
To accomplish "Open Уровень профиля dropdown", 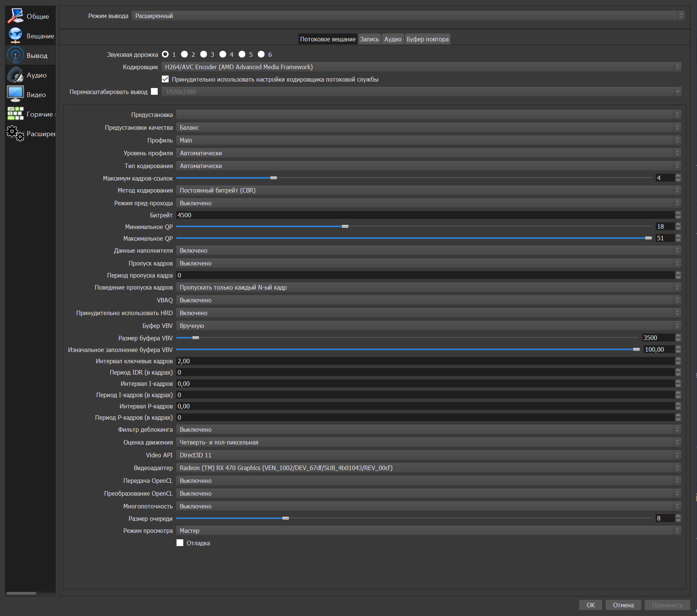I will click(428, 153).
